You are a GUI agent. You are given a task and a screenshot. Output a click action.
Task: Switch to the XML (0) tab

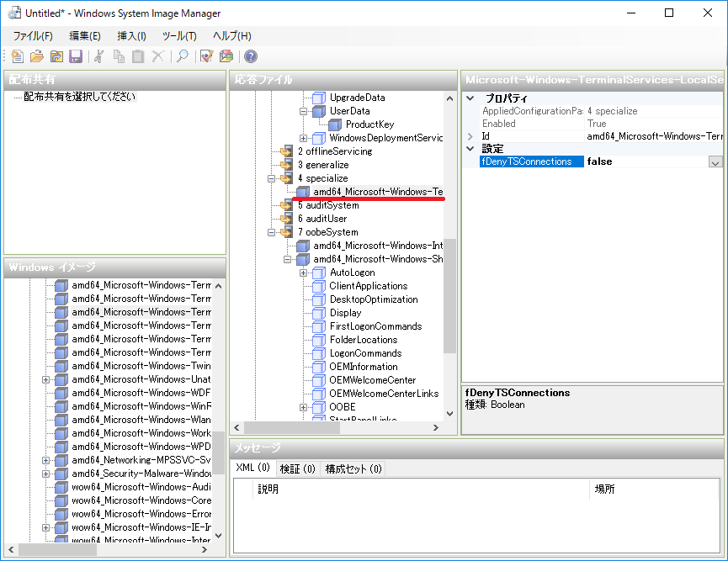[x=253, y=468]
